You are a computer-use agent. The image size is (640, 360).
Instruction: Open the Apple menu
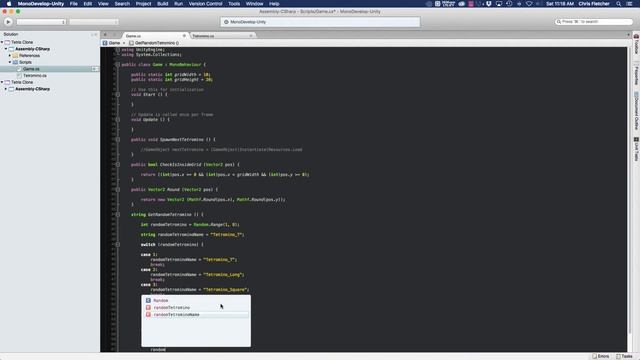coord(9,4)
